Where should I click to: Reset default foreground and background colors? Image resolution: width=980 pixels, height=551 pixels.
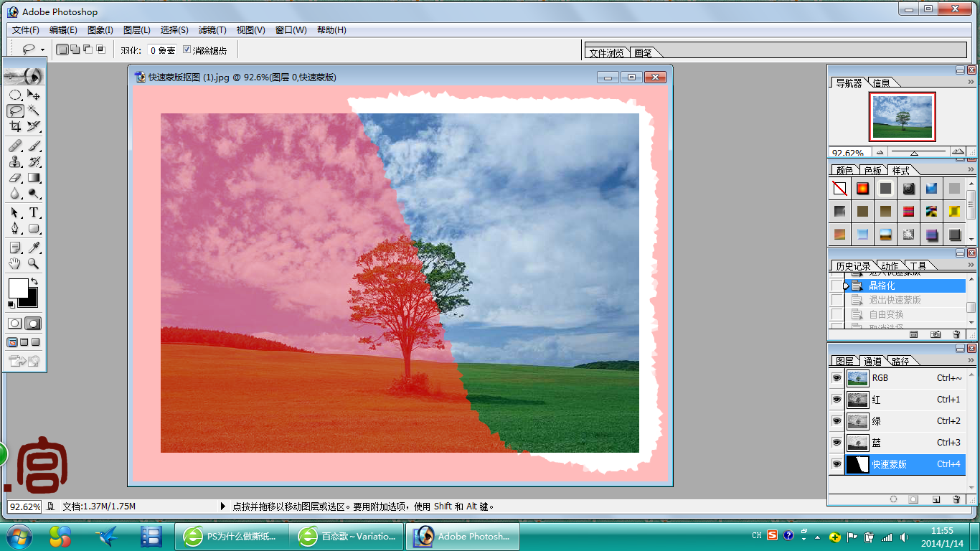[11, 305]
